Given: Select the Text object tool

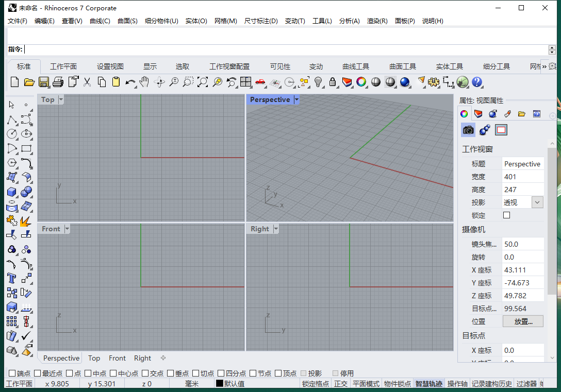Looking at the screenshot, I should point(12,278).
